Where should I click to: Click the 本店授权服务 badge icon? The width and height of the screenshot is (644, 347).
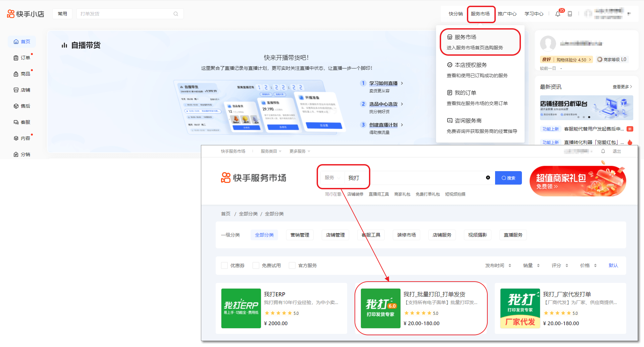[450, 65]
